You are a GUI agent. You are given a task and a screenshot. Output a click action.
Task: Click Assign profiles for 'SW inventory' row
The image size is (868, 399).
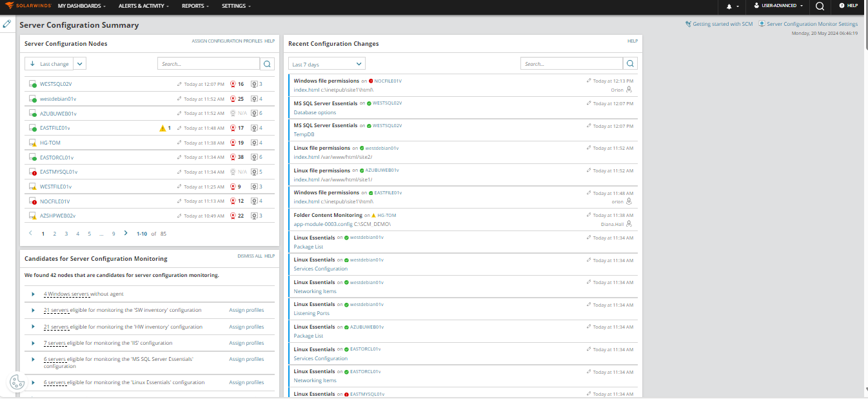(246, 310)
